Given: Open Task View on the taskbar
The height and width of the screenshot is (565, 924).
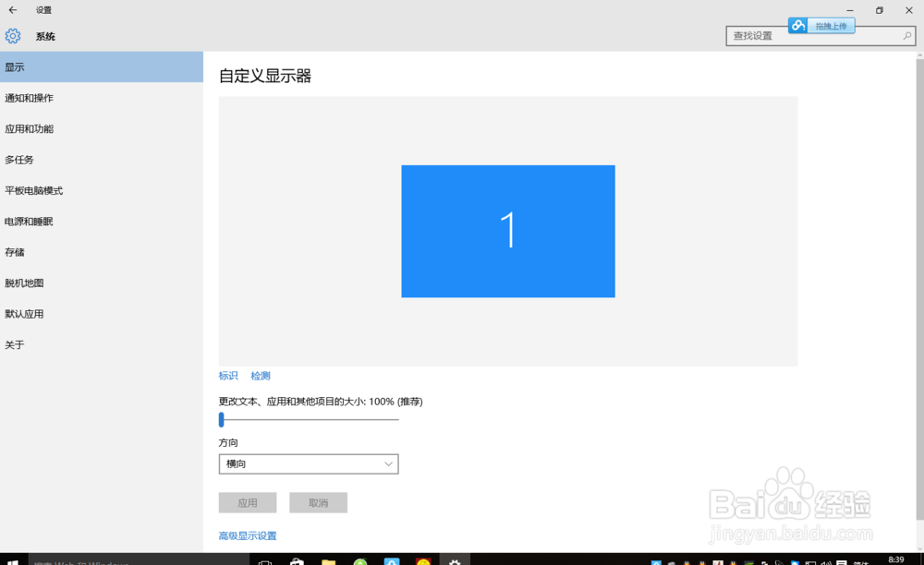Looking at the screenshot, I should pyautogui.click(x=265, y=560).
